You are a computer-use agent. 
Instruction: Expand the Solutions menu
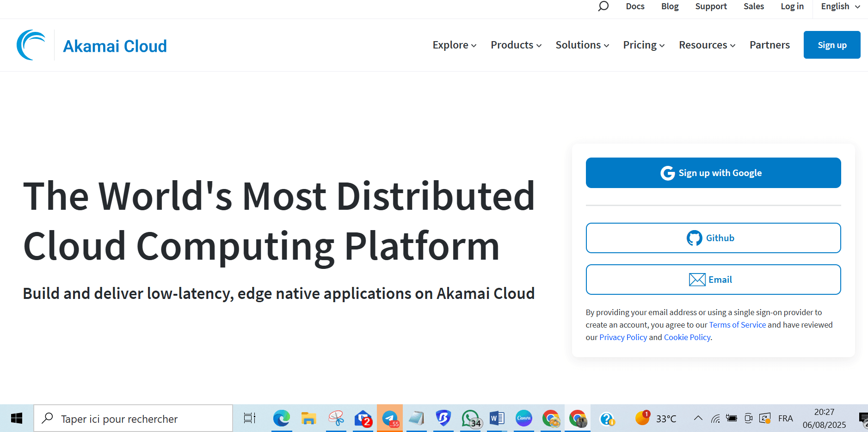tap(582, 45)
